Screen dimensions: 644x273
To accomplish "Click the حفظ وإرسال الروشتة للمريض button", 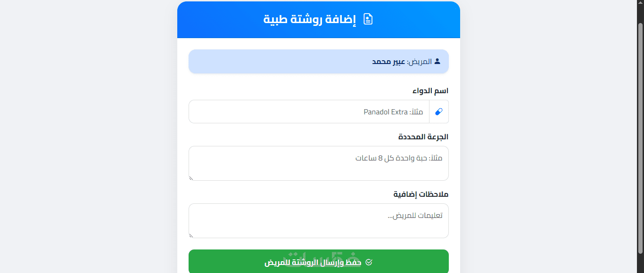I will (319, 262).
